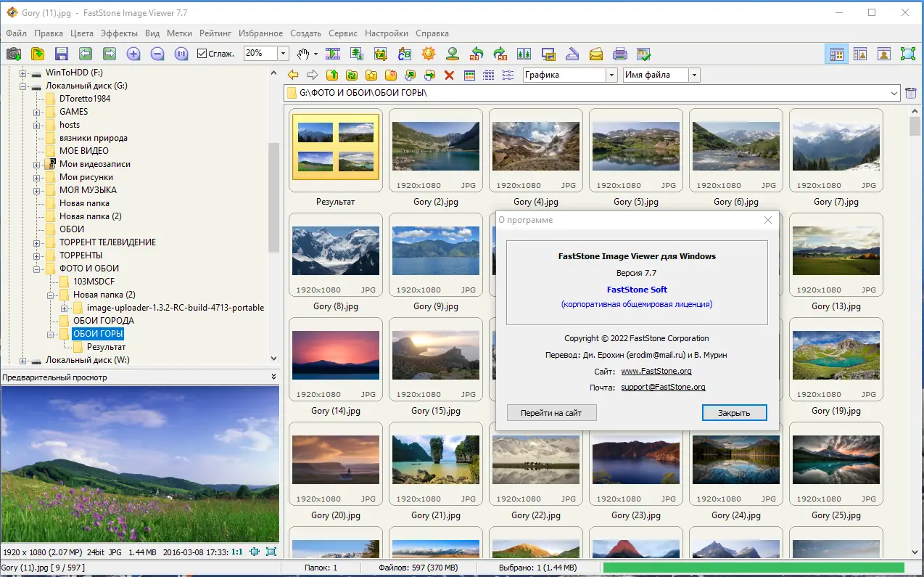This screenshot has height=577, width=924.
Task: Print the current image
Action: [620, 53]
